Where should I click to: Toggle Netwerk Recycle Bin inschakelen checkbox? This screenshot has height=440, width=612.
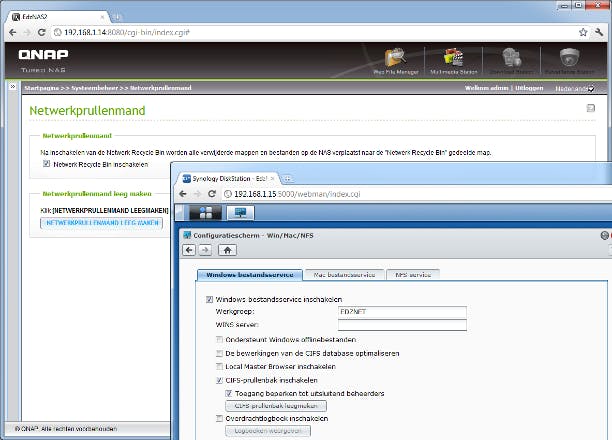46,164
